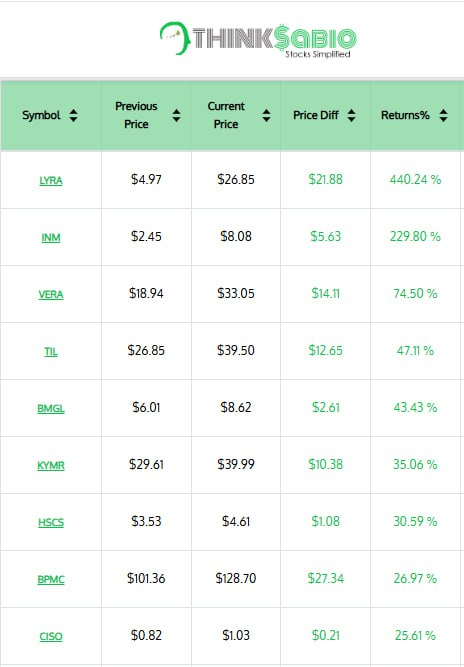Image resolution: width=464 pixels, height=667 pixels.
Task: Open the BPMC stock link
Action: (51, 579)
